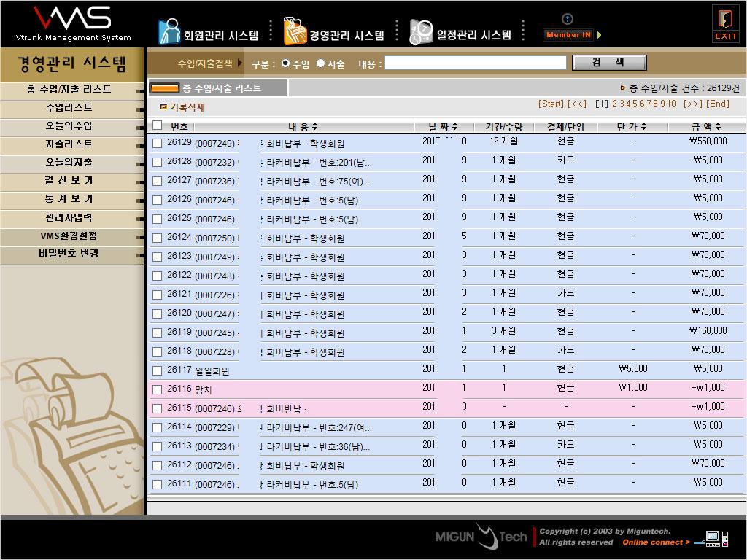Go to page 2

(614, 104)
